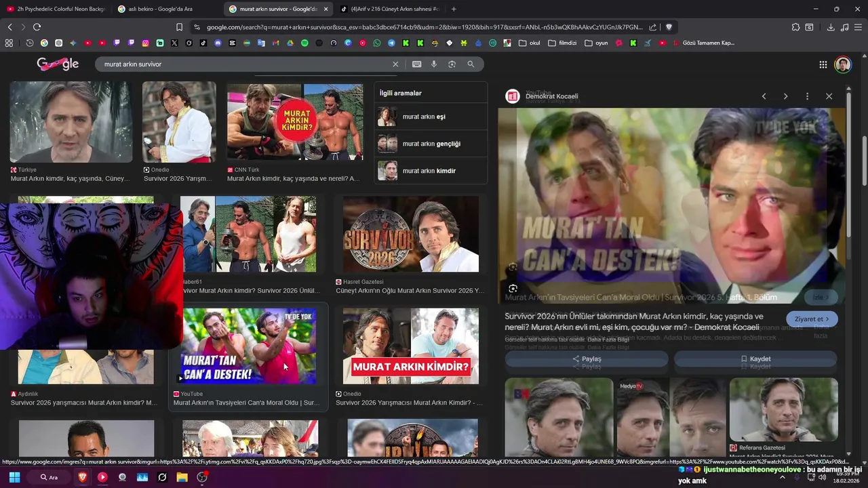Close the 'murat arkın survivor' tab
The width and height of the screenshot is (868, 488).
[x=325, y=9]
